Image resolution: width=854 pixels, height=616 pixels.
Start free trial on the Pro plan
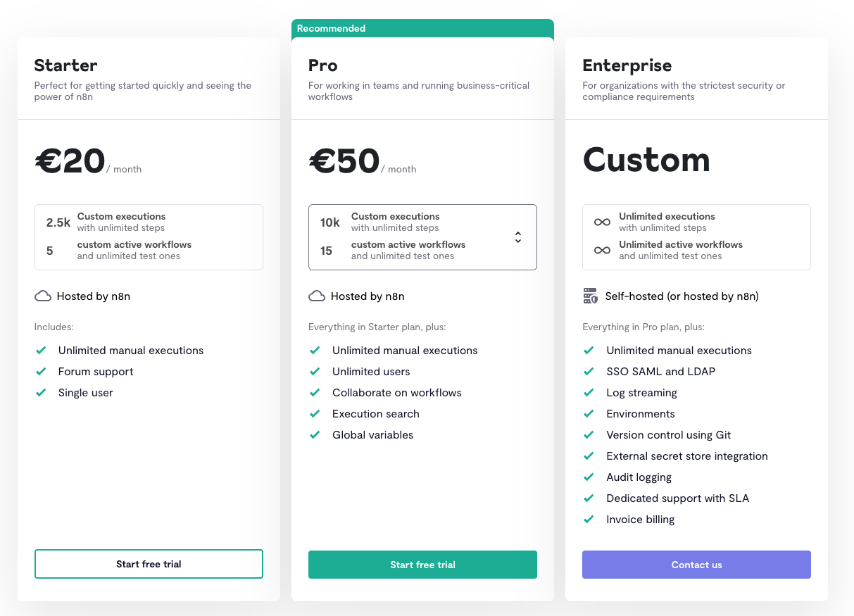(422, 564)
